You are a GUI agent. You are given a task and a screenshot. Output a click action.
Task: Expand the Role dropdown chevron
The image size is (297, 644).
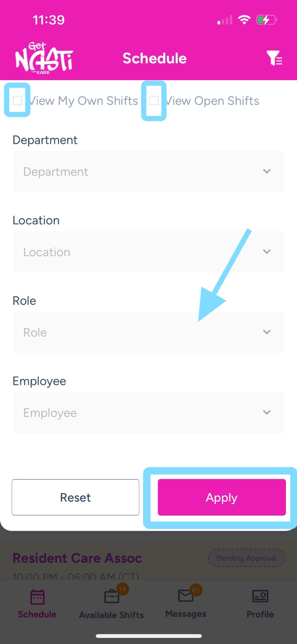(267, 332)
